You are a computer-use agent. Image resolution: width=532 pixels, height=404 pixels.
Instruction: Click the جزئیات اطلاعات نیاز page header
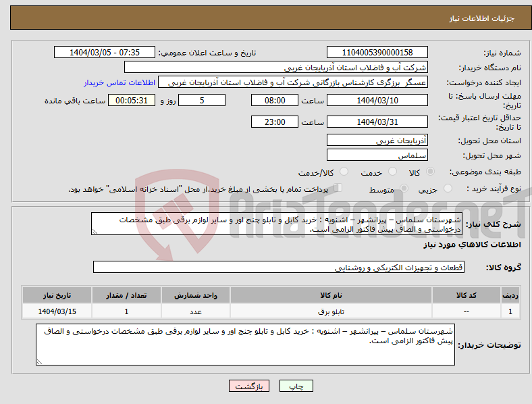481,18
